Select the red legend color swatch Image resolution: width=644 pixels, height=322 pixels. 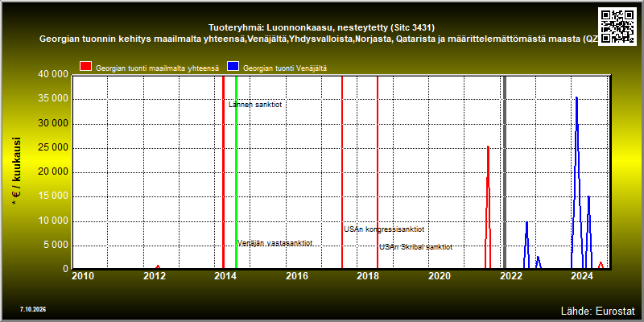[x=86, y=67]
